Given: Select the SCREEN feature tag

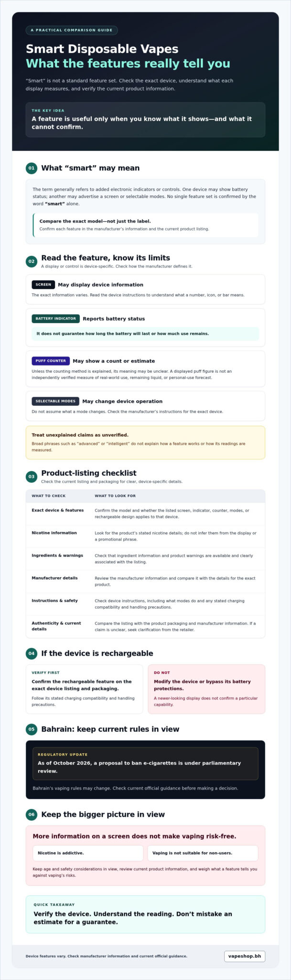Looking at the screenshot, I should (x=43, y=284).
